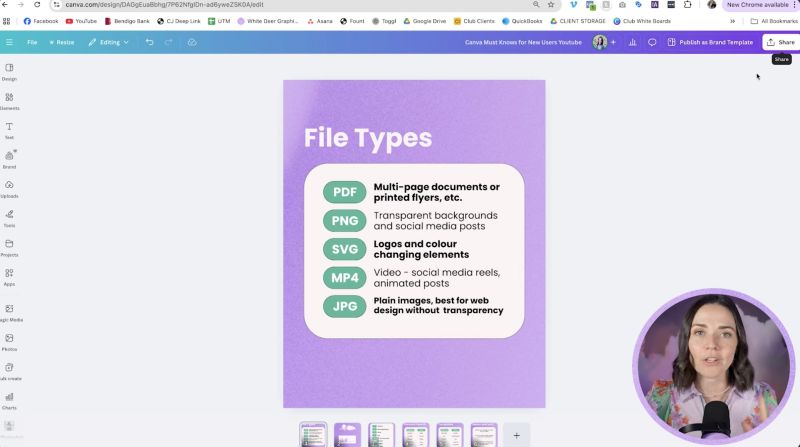
Task: Open the Asana bookmark
Action: 319,21
